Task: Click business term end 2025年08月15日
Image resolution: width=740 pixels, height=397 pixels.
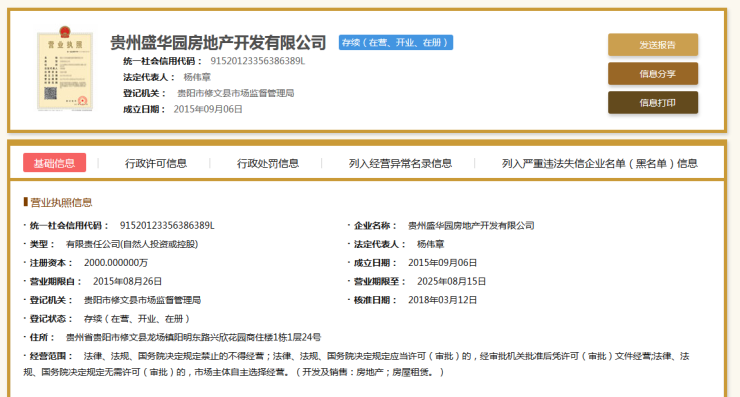Action: (451, 281)
